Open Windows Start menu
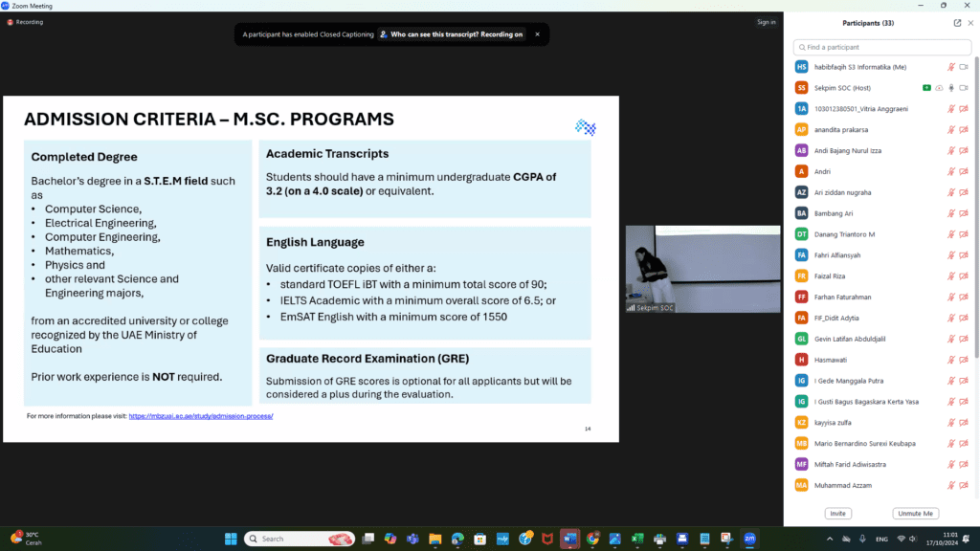This screenshot has width=980, height=551. [x=230, y=539]
